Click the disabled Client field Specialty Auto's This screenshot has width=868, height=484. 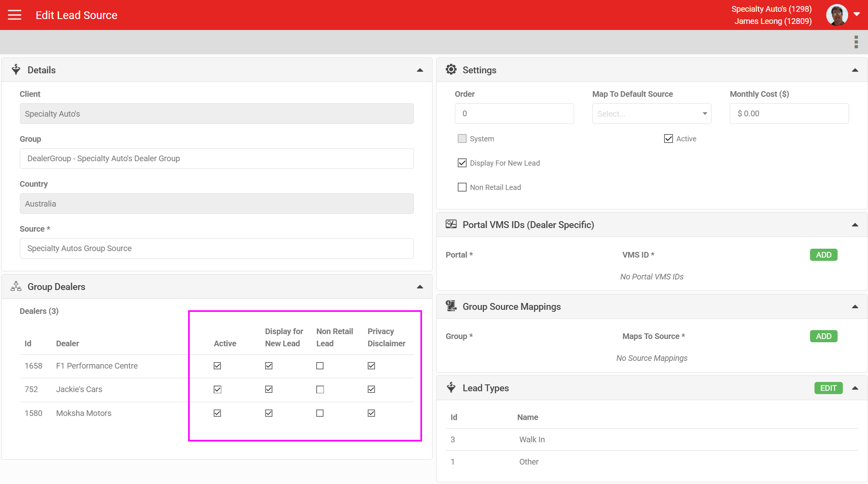click(x=216, y=113)
